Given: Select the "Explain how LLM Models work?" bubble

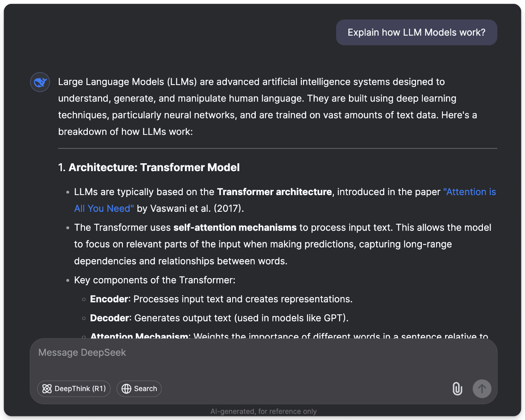Looking at the screenshot, I should [416, 32].
